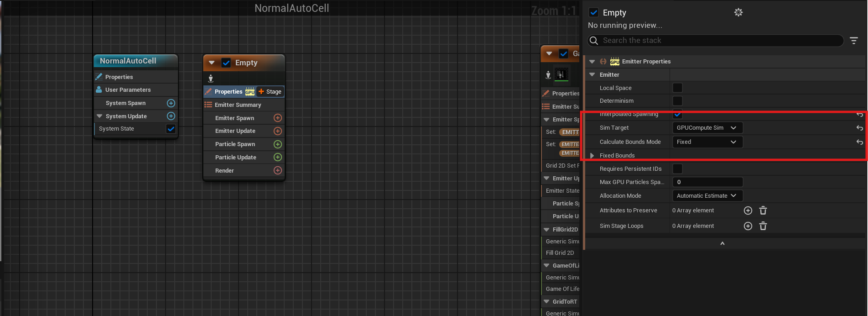Select the emitter thumbnail in the partially hidden node
This screenshot has height=316, width=868.
coord(561,74)
